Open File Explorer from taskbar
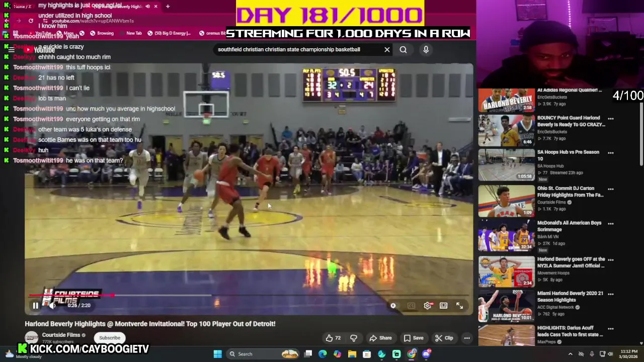The height and width of the screenshot is (362, 644). (x=352, y=354)
